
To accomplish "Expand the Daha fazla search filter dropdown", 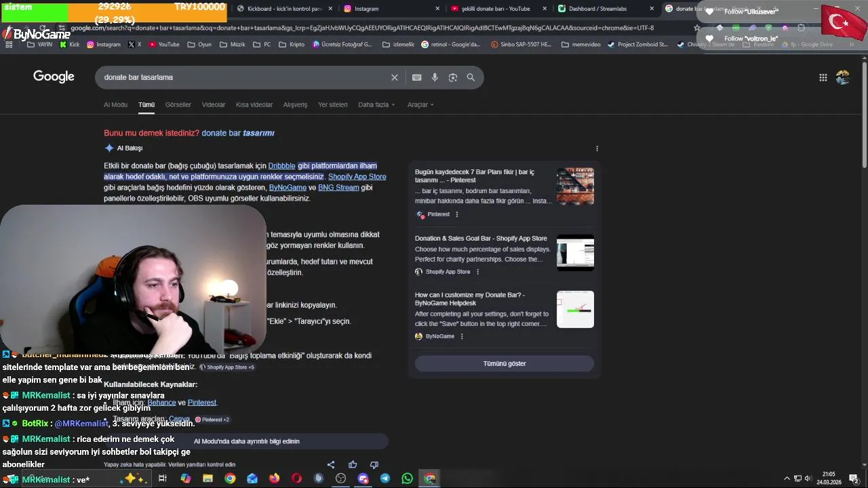I will click(376, 105).
